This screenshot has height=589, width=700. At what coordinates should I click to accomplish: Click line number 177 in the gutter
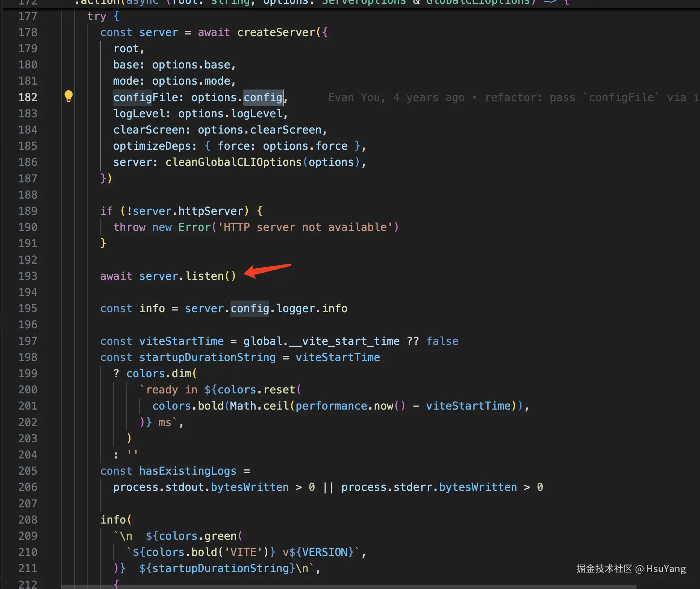pyautogui.click(x=28, y=16)
